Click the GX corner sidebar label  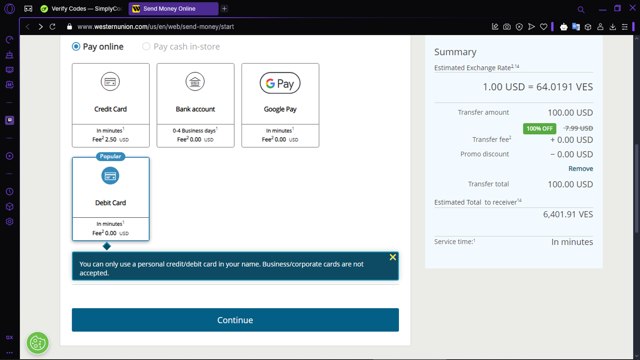pyautogui.click(x=9, y=338)
